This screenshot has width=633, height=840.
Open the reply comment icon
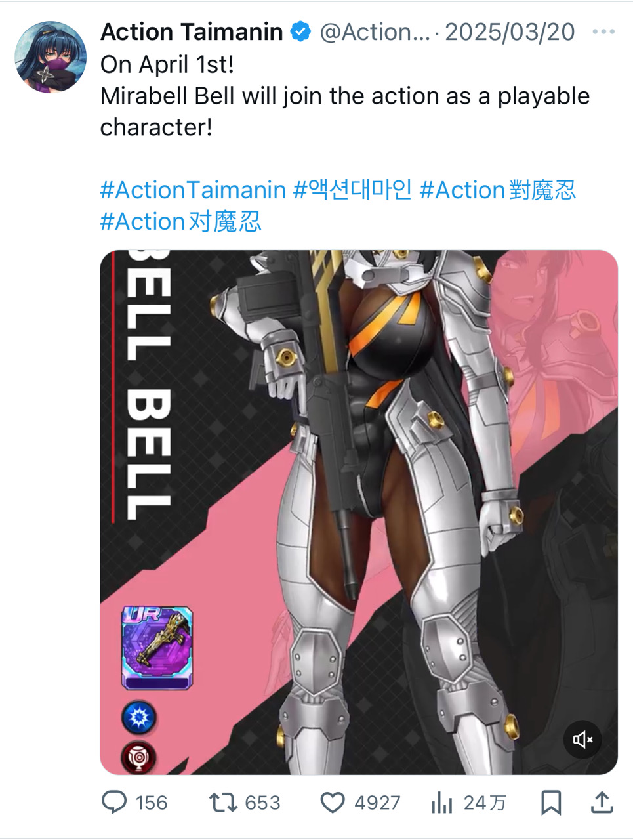115,803
